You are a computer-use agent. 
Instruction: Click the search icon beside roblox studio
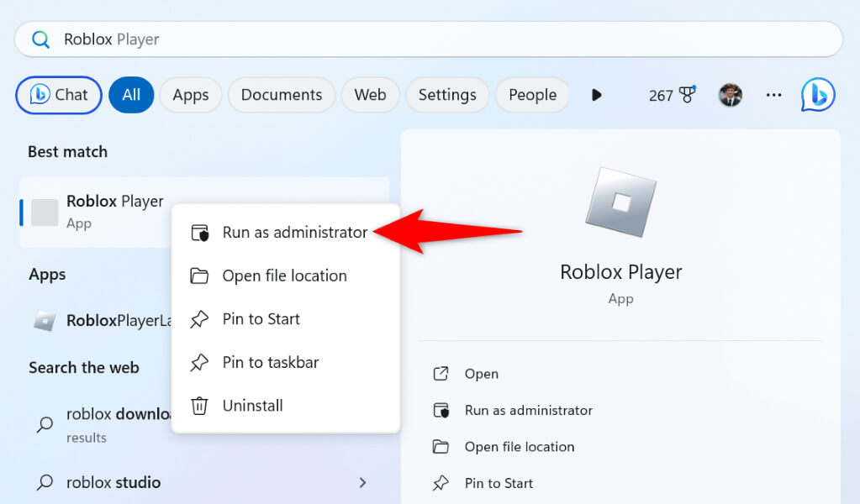45,482
